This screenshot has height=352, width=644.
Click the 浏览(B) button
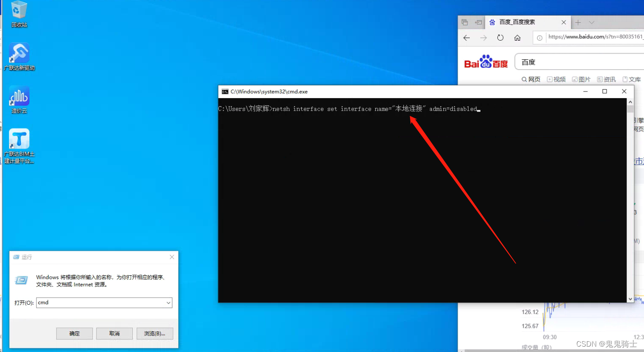pos(155,333)
